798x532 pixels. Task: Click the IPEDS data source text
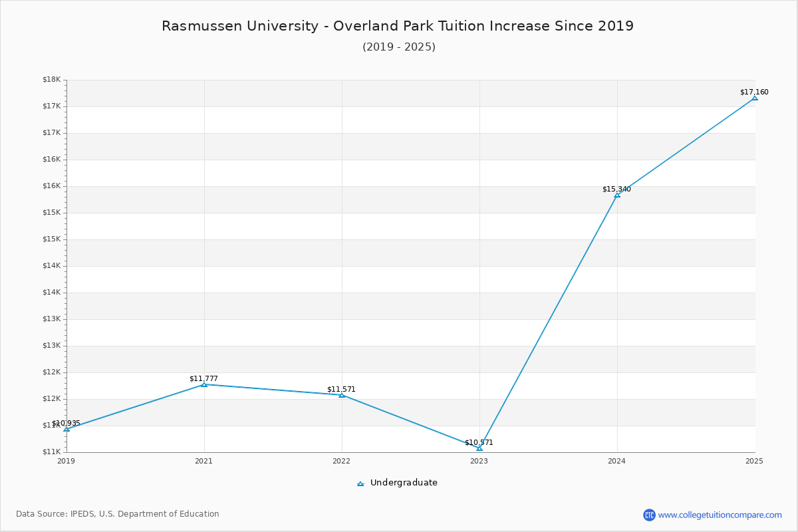[118, 514]
